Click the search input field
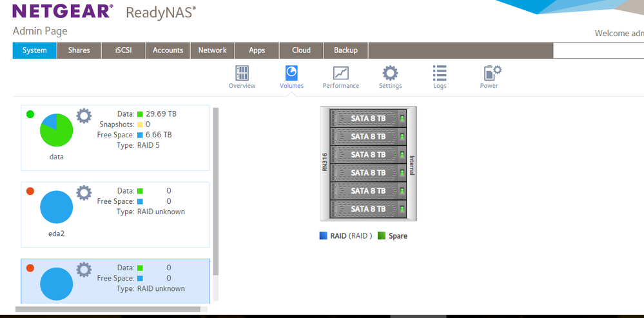This screenshot has height=318, width=644. [598, 51]
